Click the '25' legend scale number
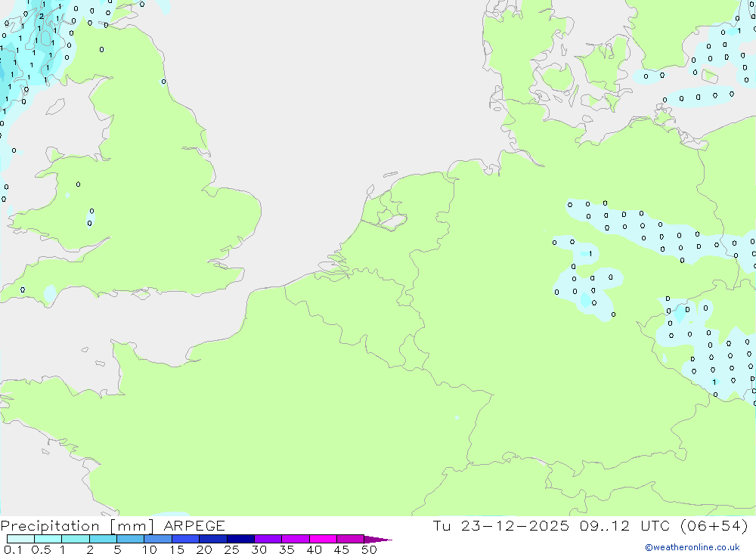Image resolution: width=756 pixels, height=554 pixels. click(231, 549)
